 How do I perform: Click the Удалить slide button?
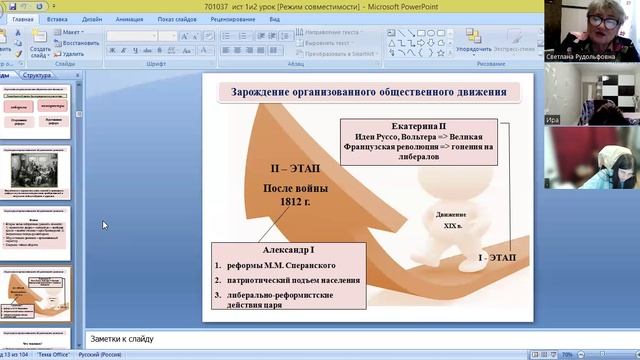click(x=69, y=54)
